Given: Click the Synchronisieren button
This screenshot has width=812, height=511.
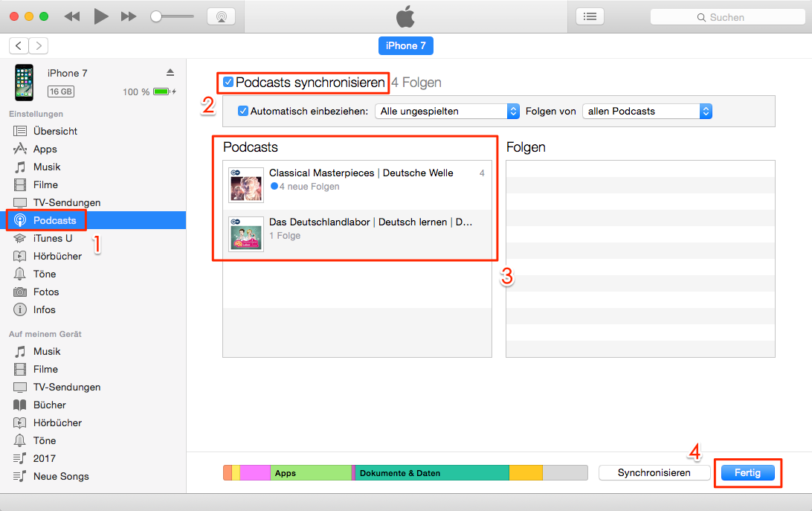Looking at the screenshot, I should click(x=654, y=472).
